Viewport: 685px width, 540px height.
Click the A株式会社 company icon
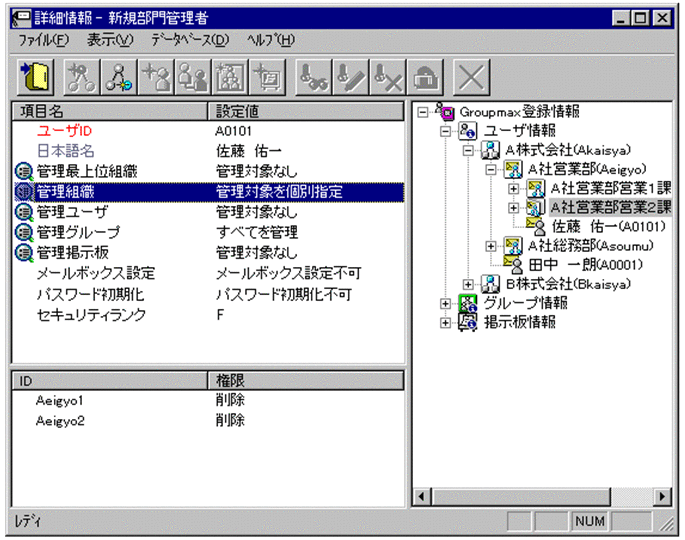[x=490, y=150]
